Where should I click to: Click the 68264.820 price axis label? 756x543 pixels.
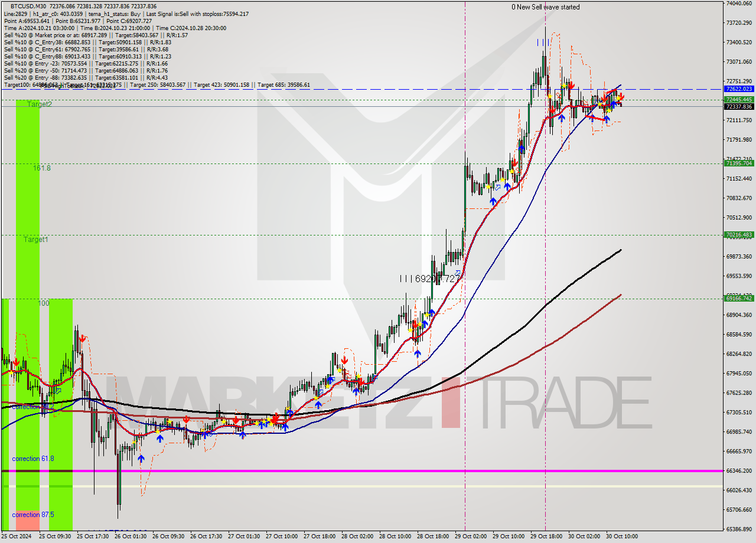739,354
